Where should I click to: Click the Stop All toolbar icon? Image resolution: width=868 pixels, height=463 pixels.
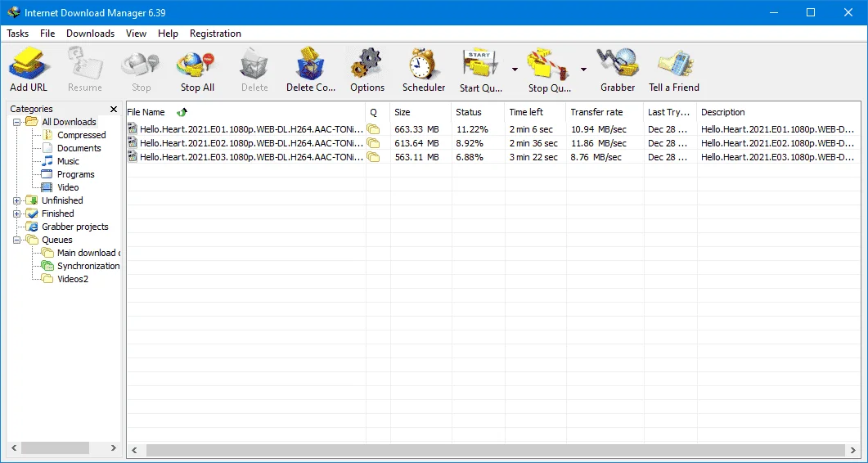pyautogui.click(x=197, y=63)
